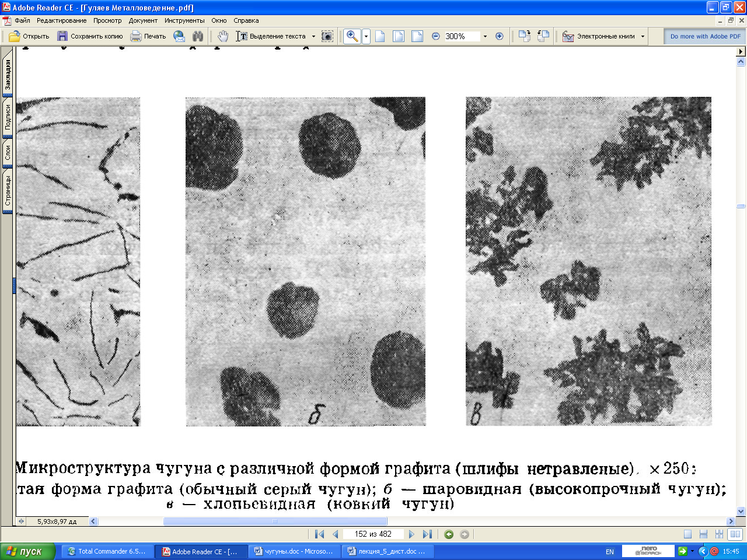Click the graphite microstructure image б
The height and width of the screenshot is (560, 747).
click(x=305, y=261)
